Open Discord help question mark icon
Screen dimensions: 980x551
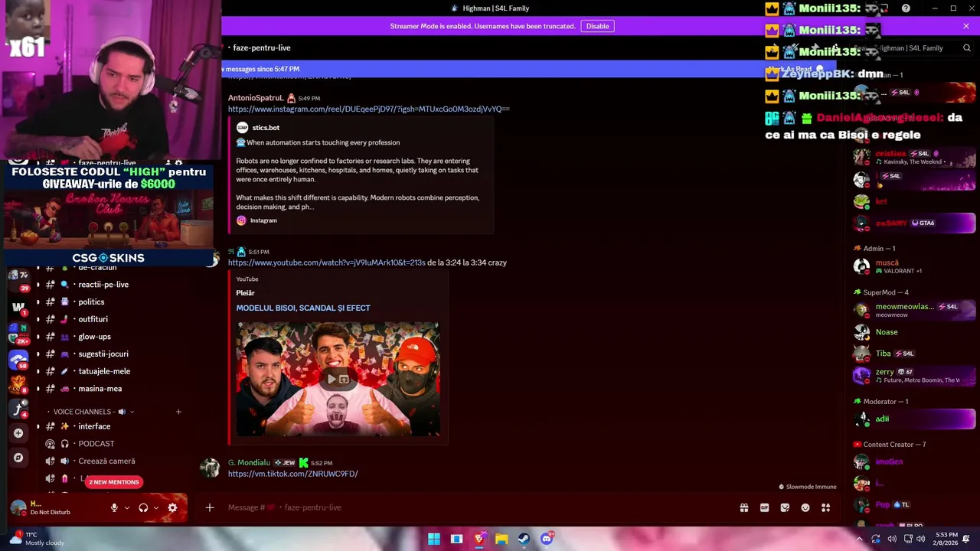click(906, 8)
